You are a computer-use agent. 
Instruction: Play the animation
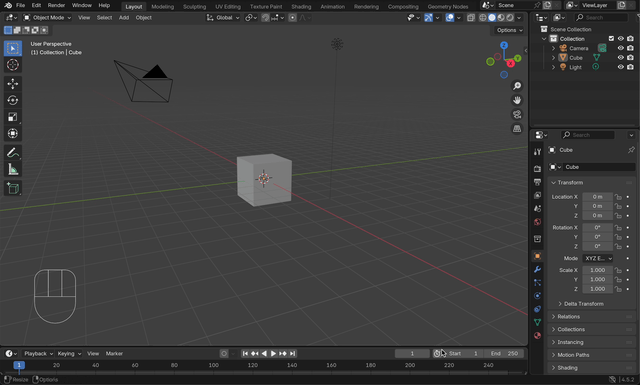[273, 354]
